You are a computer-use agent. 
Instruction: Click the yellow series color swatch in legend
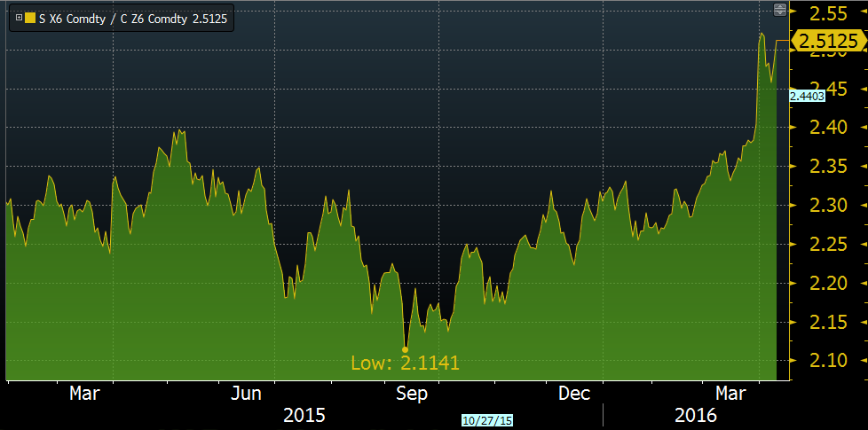pos(30,18)
